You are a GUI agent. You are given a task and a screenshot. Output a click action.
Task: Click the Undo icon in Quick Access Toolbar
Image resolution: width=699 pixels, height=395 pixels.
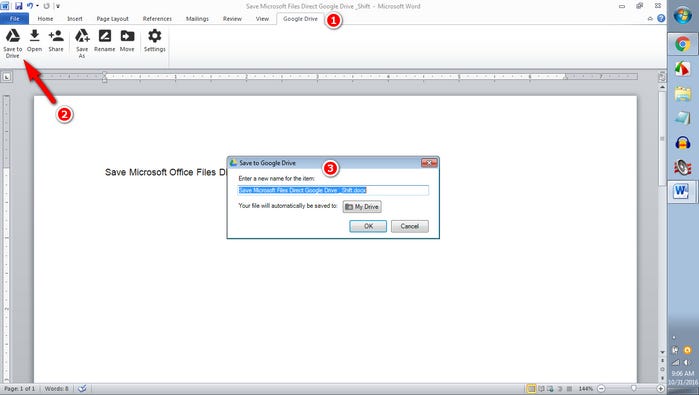click(x=30, y=6)
